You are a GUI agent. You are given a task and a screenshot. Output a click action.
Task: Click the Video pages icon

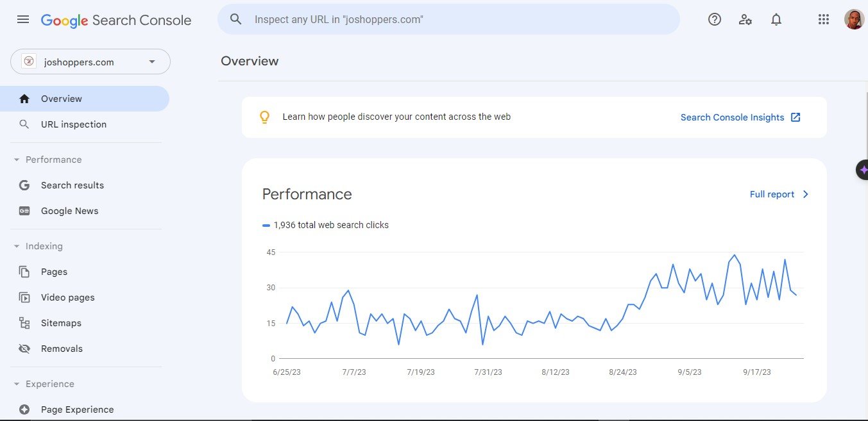(24, 297)
